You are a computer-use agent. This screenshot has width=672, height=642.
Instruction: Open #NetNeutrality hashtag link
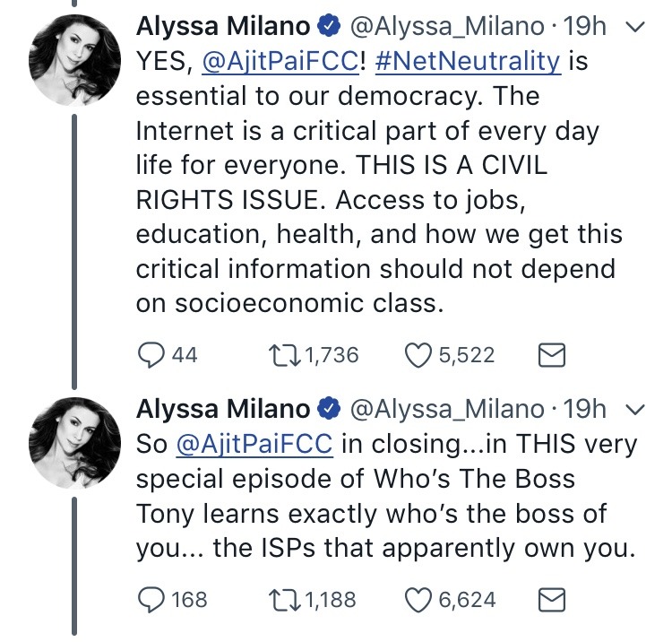coord(486,64)
